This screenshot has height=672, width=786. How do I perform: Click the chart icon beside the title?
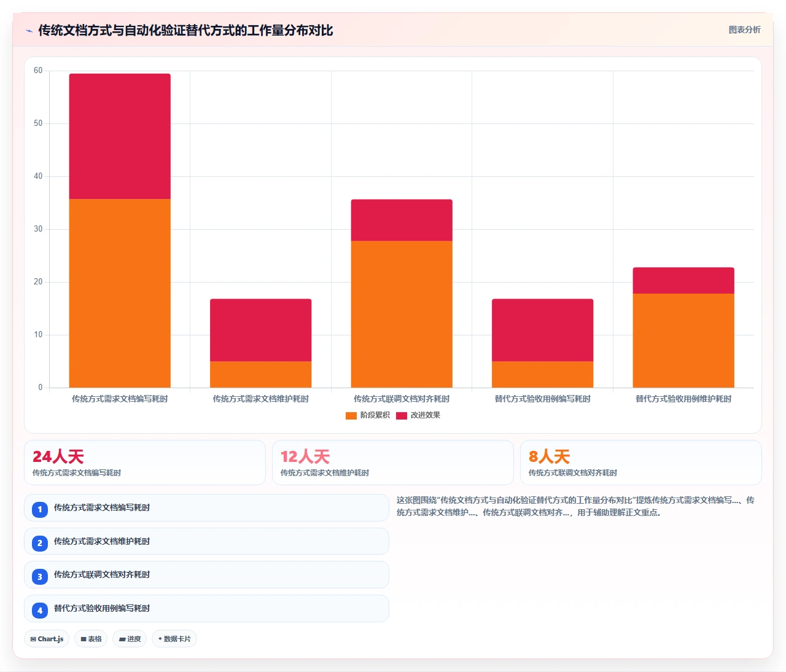pyautogui.click(x=29, y=31)
